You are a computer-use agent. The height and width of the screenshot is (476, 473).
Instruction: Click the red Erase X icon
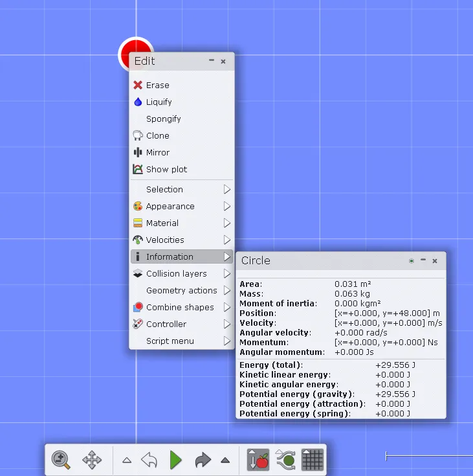coord(138,85)
